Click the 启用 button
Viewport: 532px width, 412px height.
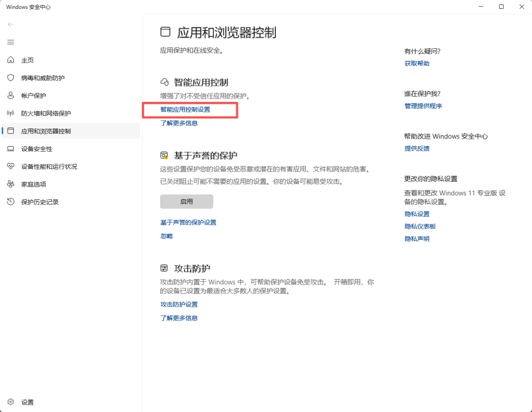pyautogui.click(x=187, y=201)
